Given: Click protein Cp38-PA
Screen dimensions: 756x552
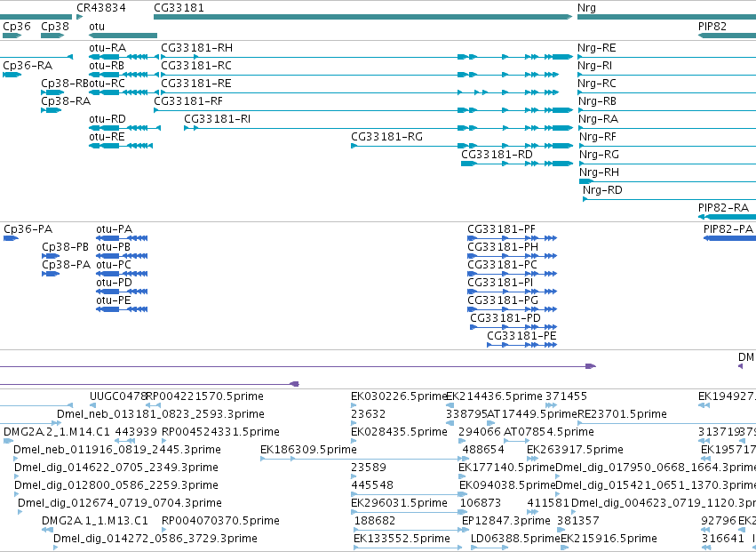Looking at the screenshot, I should [51, 274].
